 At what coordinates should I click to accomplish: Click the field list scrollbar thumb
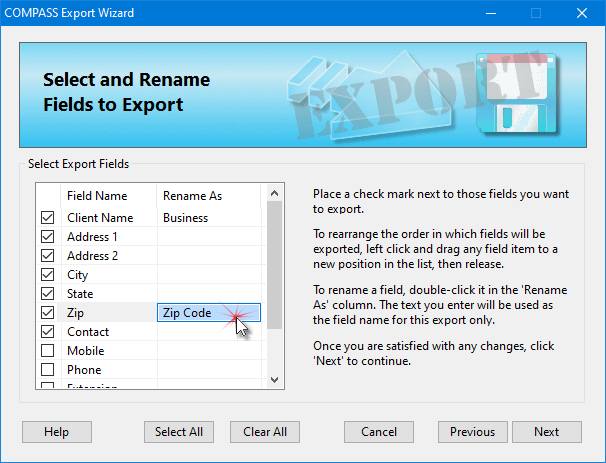[274, 265]
